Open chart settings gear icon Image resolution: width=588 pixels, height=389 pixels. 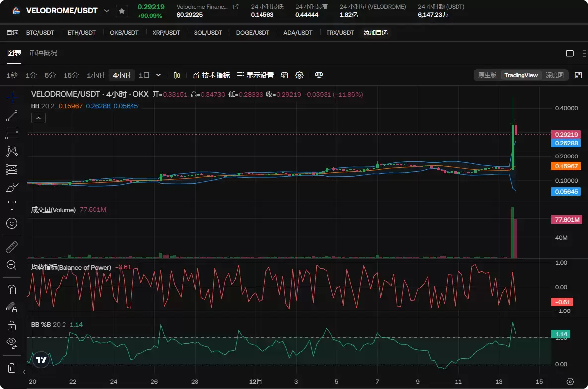[x=299, y=75]
